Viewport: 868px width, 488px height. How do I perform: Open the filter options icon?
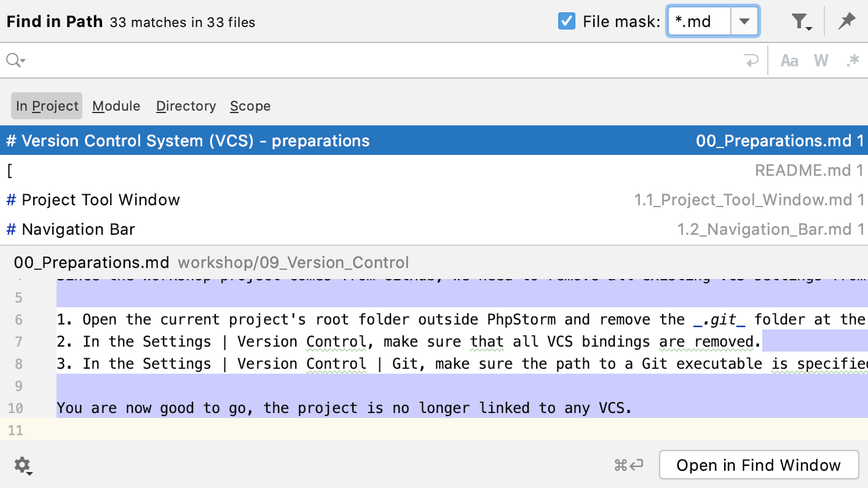point(800,21)
